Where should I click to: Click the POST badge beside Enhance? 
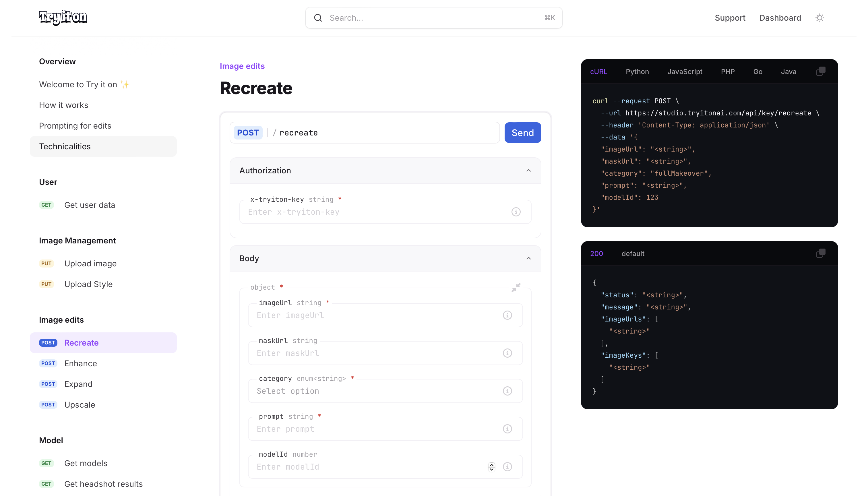click(48, 363)
